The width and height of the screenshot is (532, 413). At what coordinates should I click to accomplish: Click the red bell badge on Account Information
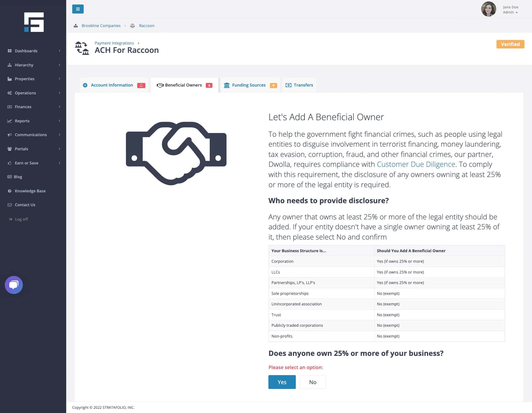pyautogui.click(x=141, y=85)
